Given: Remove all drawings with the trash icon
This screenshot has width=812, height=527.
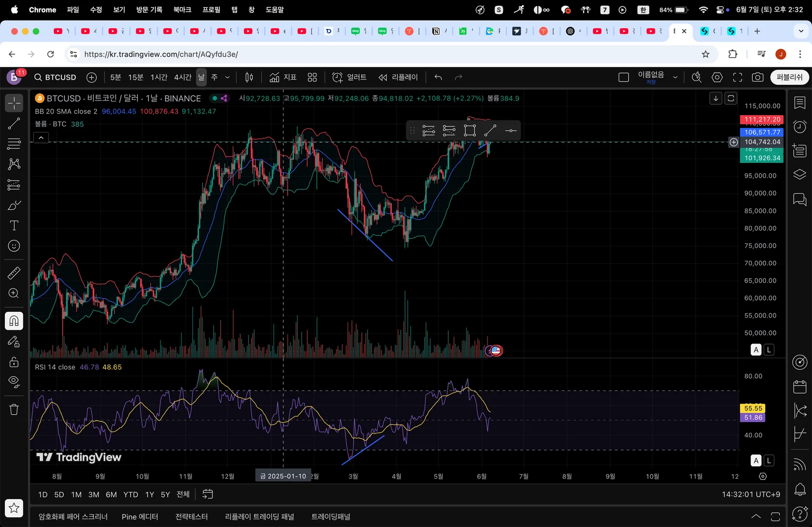Looking at the screenshot, I should coord(14,409).
